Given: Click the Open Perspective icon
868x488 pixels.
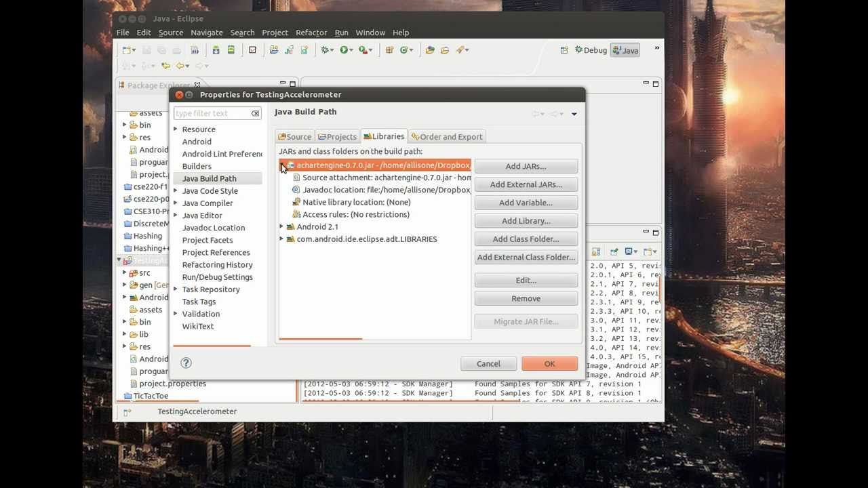Looking at the screenshot, I should (564, 50).
